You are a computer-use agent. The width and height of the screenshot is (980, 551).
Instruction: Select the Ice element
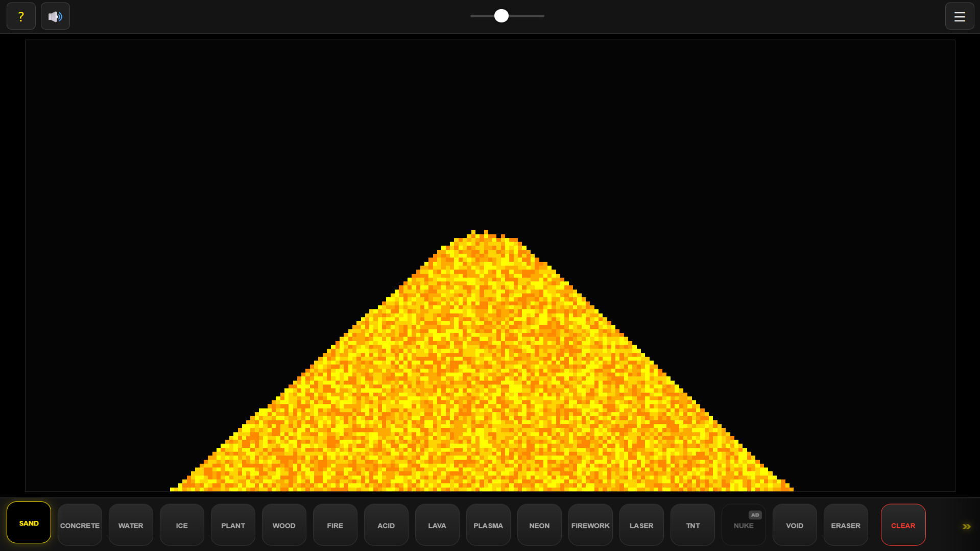tap(181, 525)
